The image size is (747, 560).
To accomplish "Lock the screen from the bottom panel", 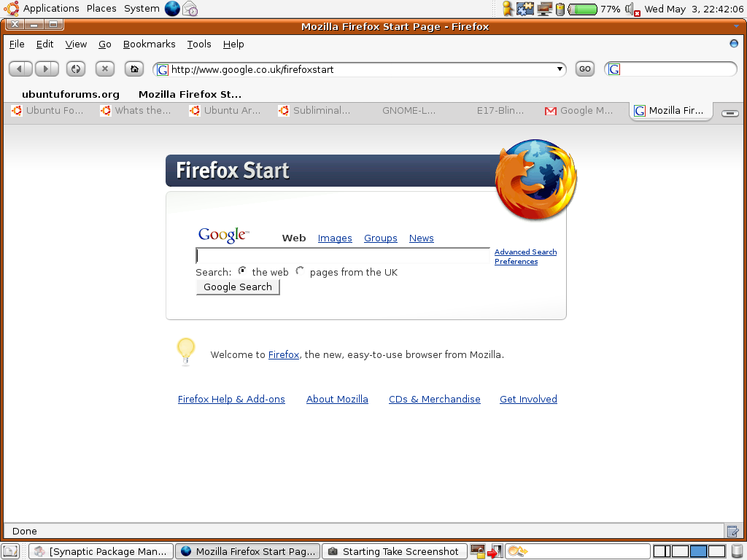I will pyautogui.click(x=477, y=551).
